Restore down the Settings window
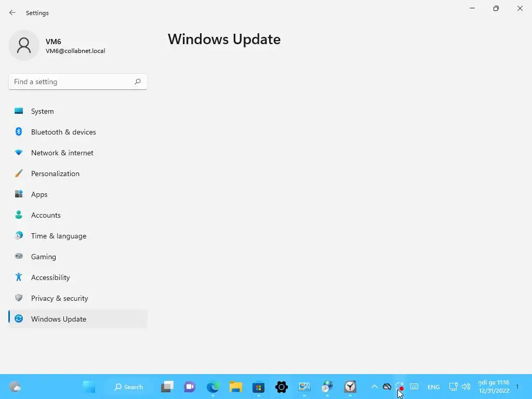The width and height of the screenshot is (532, 399). pyautogui.click(x=496, y=8)
